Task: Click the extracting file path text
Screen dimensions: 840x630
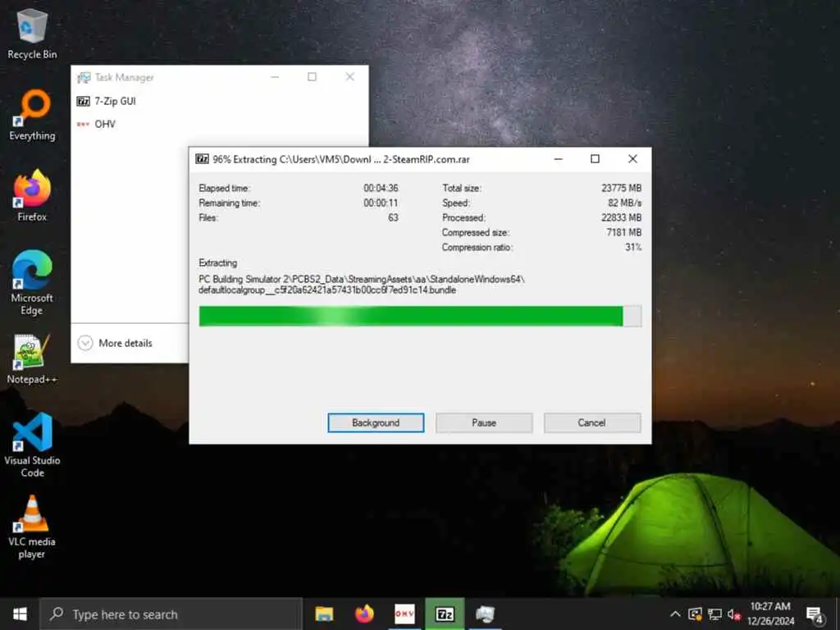Action: click(362, 285)
